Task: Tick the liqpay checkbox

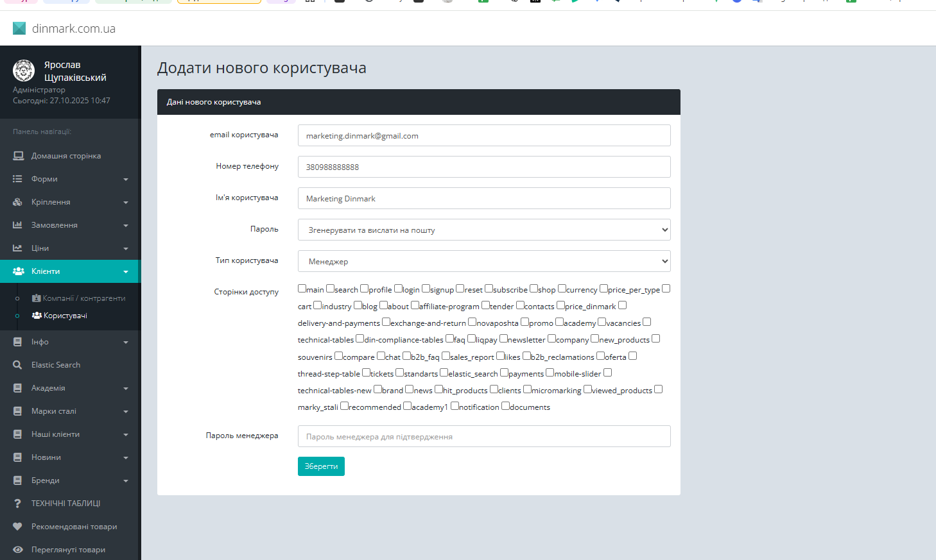Action: click(x=472, y=339)
